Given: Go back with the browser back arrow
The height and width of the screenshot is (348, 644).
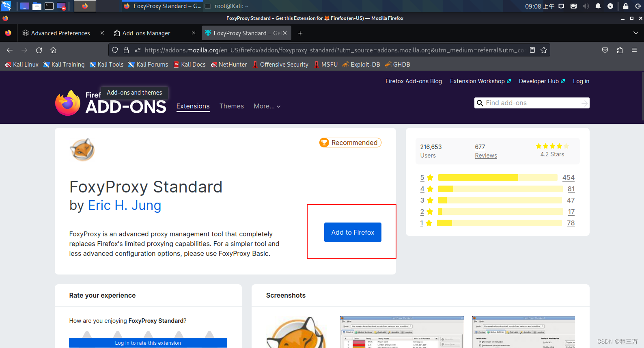Looking at the screenshot, I should click(x=10, y=50).
